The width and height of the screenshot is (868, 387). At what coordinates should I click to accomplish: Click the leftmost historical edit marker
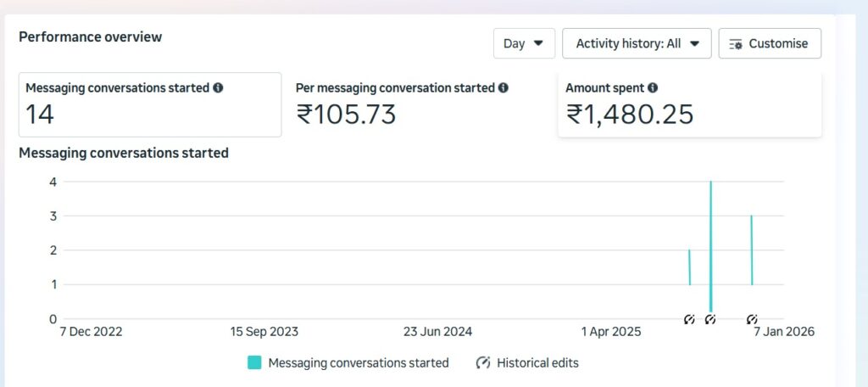coord(689,319)
